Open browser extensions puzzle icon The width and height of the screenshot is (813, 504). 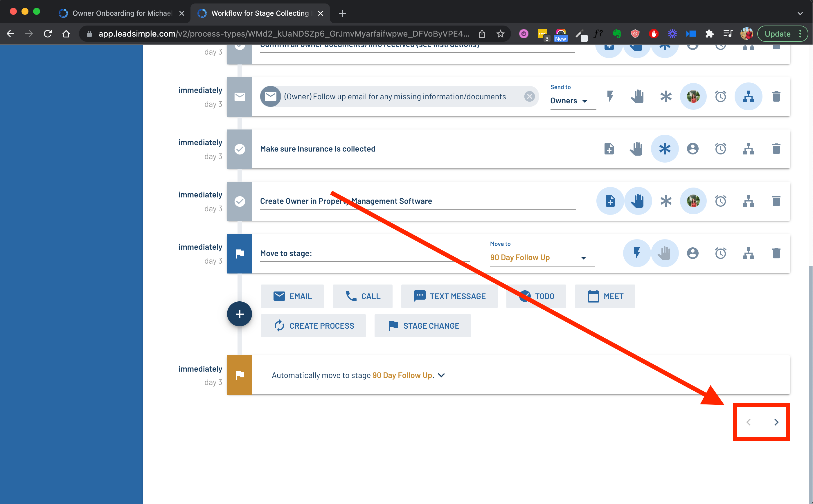[x=709, y=34]
